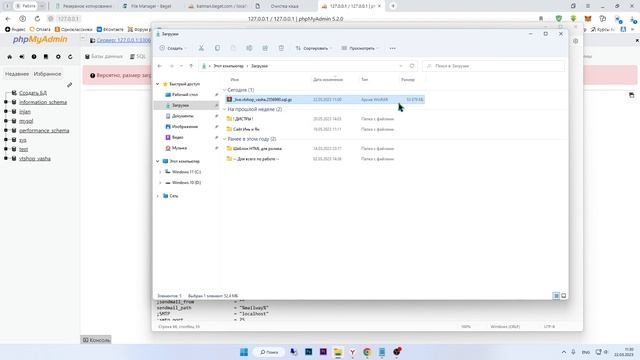Open phpMyAdmin navigation settings gear icon
Image resolution: width=640 pixels, height=360 pixels.
coord(58,57)
